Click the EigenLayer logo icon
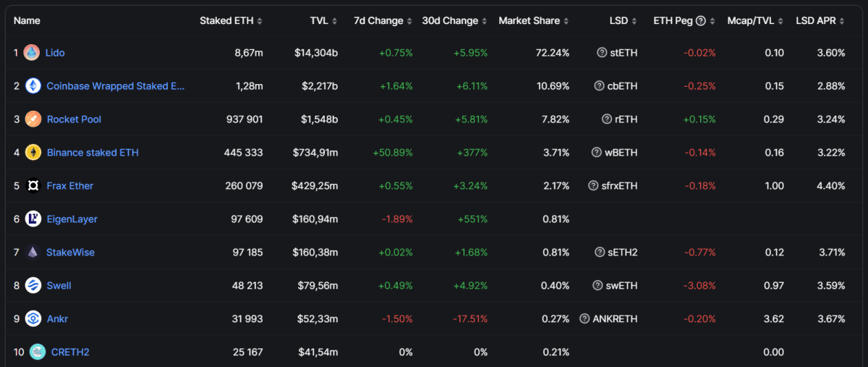 point(33,219)
